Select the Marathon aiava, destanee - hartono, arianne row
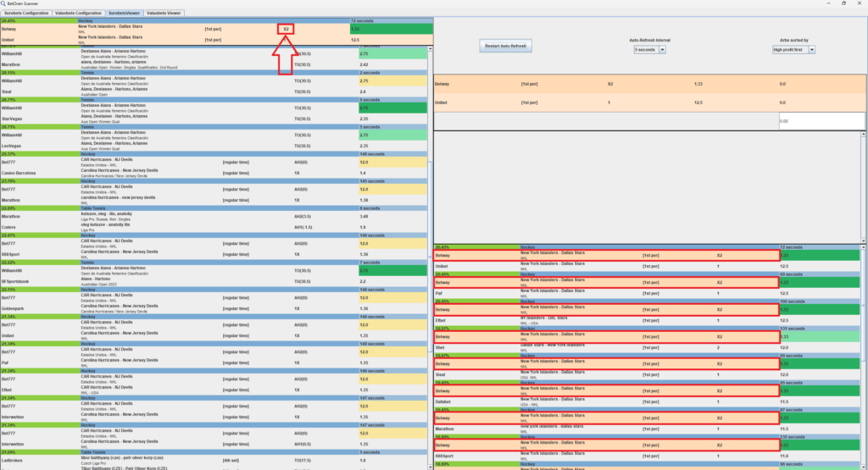The height and width of the screenshot is (470, 868). coord(214,64)
